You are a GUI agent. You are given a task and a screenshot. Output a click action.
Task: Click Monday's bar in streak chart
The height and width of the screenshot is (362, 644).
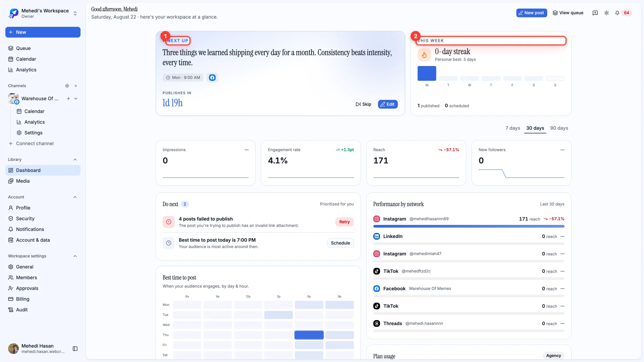pyautogui.click(x=427, y=73)
